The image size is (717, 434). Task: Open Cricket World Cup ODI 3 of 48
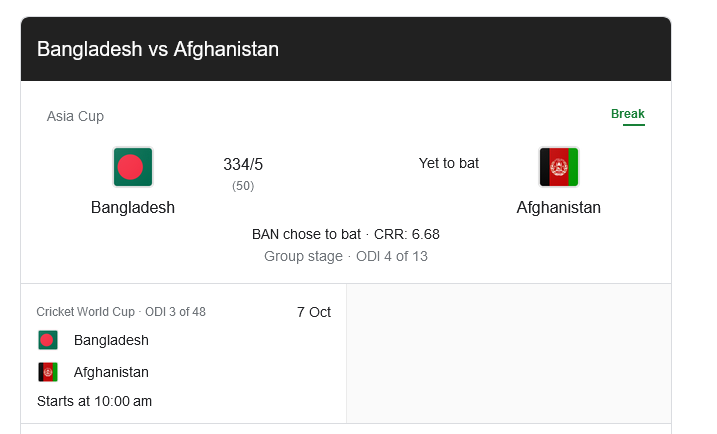click(x=121, y=312)
